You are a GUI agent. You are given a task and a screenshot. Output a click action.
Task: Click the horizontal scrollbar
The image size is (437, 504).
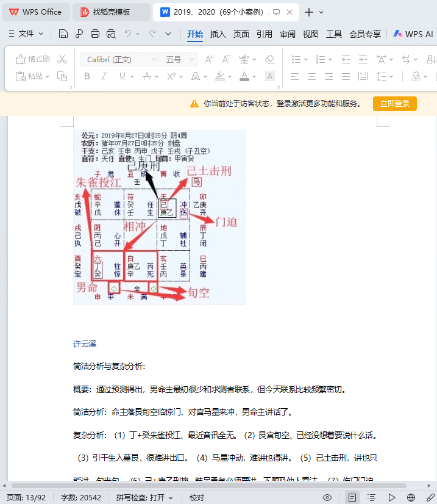tap(209, 485)
